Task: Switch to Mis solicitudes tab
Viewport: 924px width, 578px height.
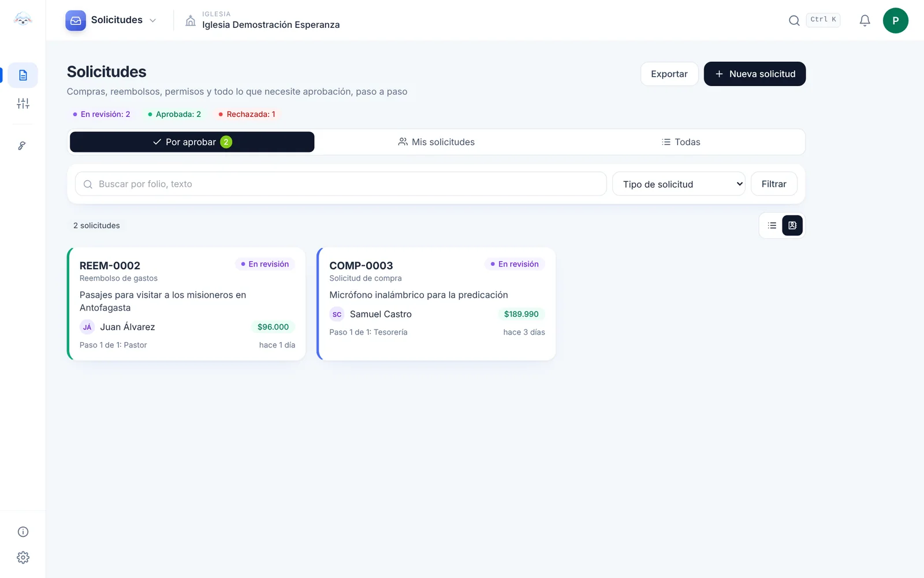Action: pos(437,142)
